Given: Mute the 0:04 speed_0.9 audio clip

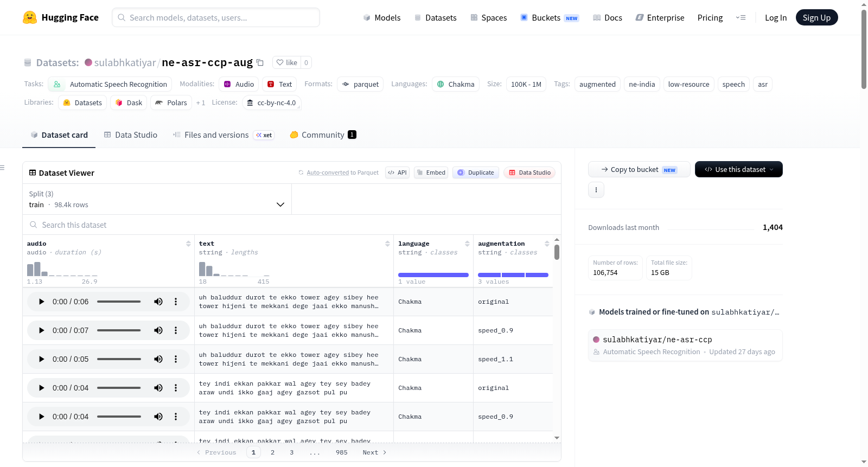Looking at the screenshot, I should coord(158,417).
